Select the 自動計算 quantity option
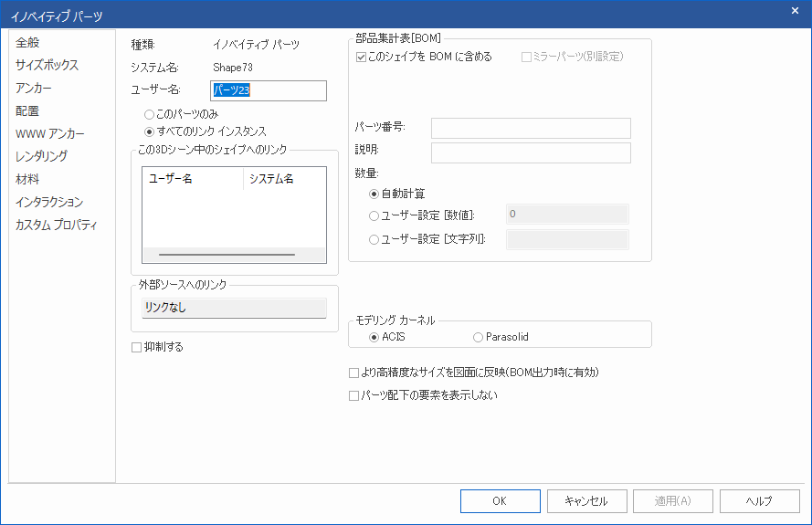This screenshot has width=812, height=525. (396, 194)
